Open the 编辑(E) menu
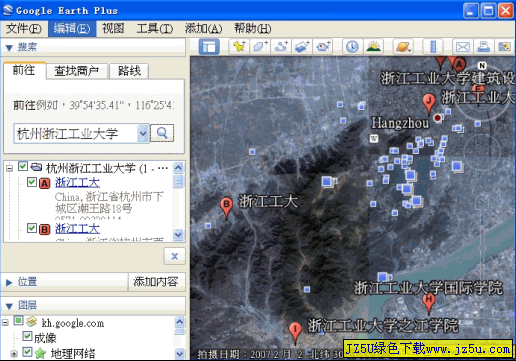Image resolution: width=516 pixels, height=361 pixels. pyautogui.click(x=72, y=29)
